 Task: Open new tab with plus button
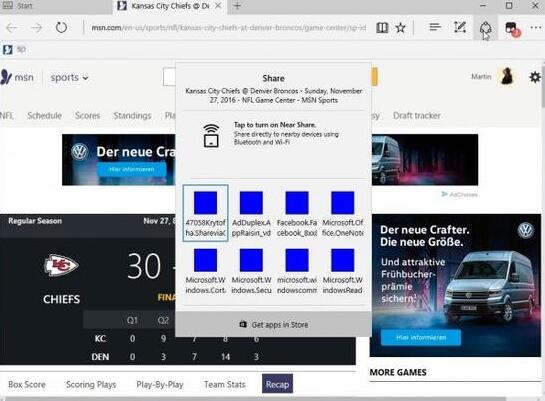point(237,6)
